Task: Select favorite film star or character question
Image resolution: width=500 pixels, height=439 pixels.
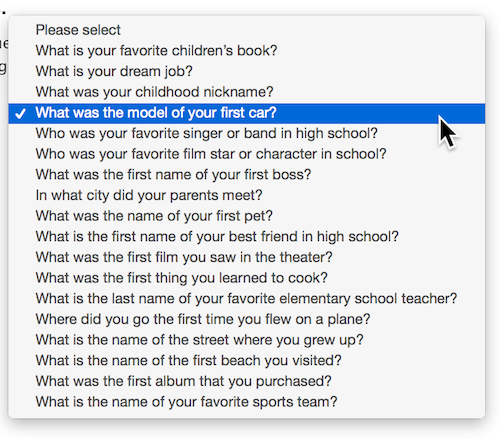Action: click(247, 154)
